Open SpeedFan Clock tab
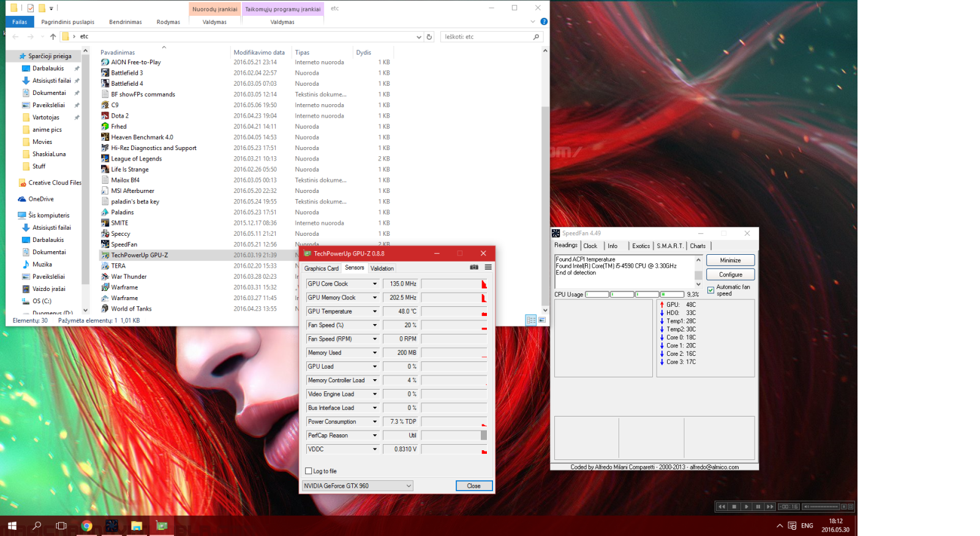The width and height of the screenshot is (980, 536). tap(590, 246)
